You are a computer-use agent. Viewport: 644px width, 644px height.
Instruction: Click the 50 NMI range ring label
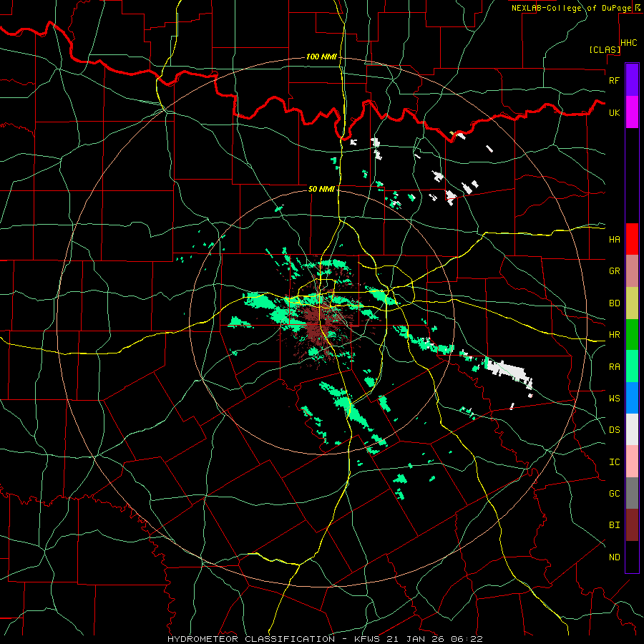[321, 189]
